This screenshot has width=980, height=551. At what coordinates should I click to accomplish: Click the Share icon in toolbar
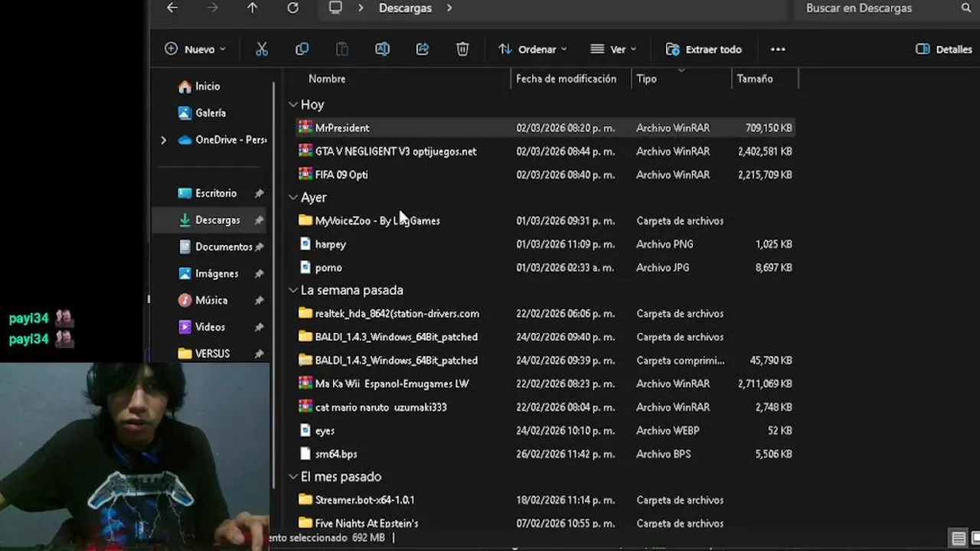(422, 49)
